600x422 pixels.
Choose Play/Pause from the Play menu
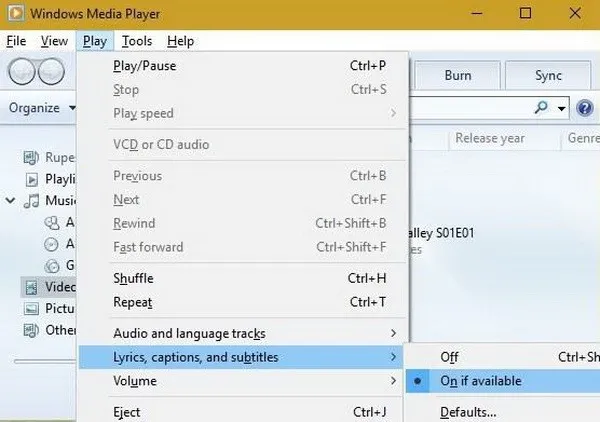point(145,66)
